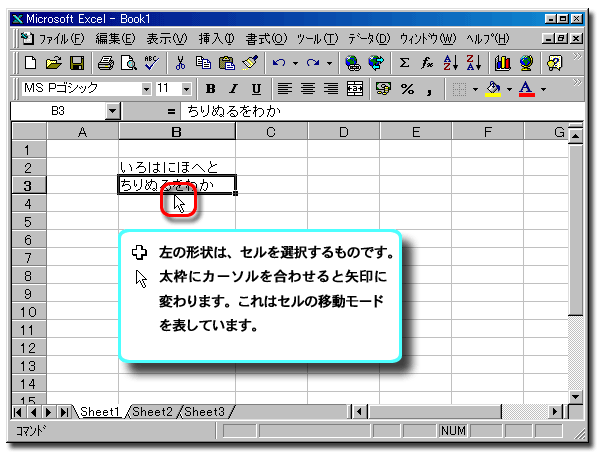600x456 pixels.
Task: Save the workbook with floppy icon
Action: [77, 63]
